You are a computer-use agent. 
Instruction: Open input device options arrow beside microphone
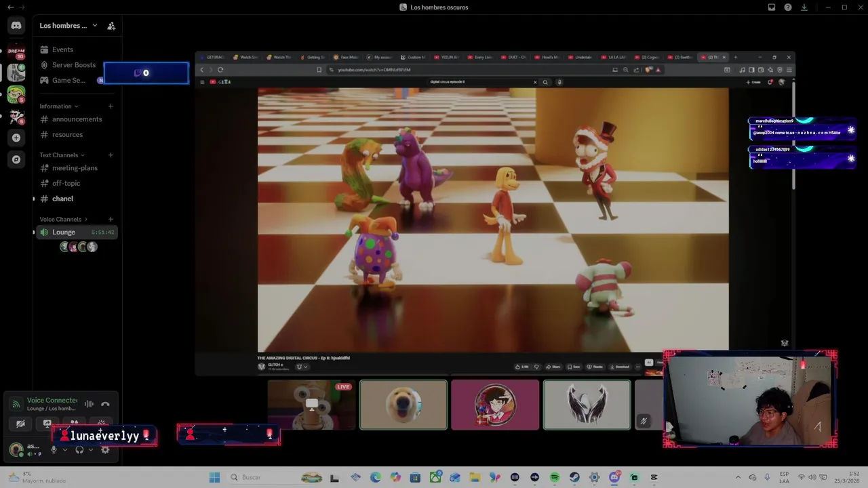(65, 449)
